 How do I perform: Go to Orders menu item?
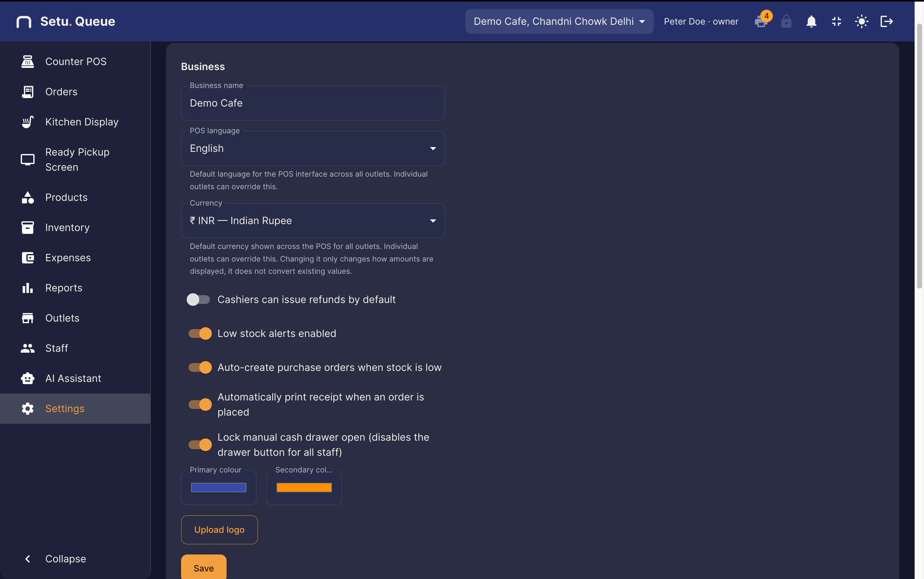coord(75,92)
